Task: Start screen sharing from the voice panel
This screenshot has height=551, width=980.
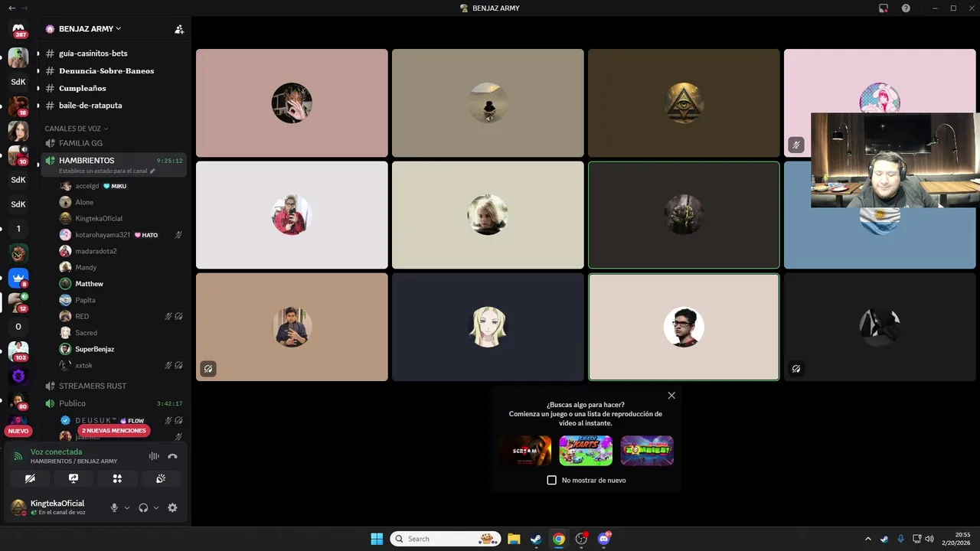Action: pyautogui.click(x=73, y=478)
